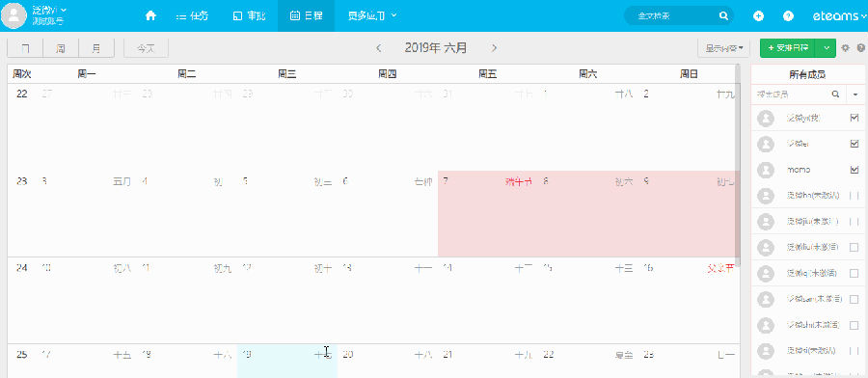Click the green add schedule button

pos(788,48)
